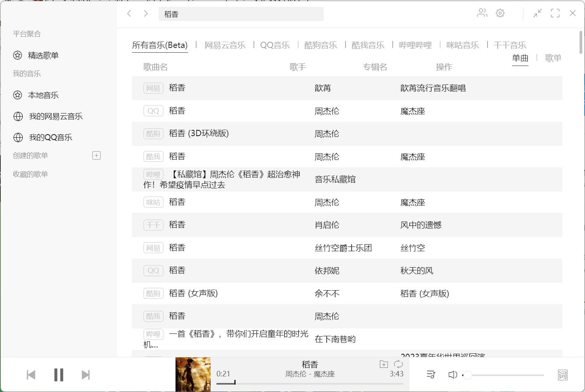Click the results vertical scrollbar
The height and width of the screenshot is (392, 585).
click(x=581, y=42)
